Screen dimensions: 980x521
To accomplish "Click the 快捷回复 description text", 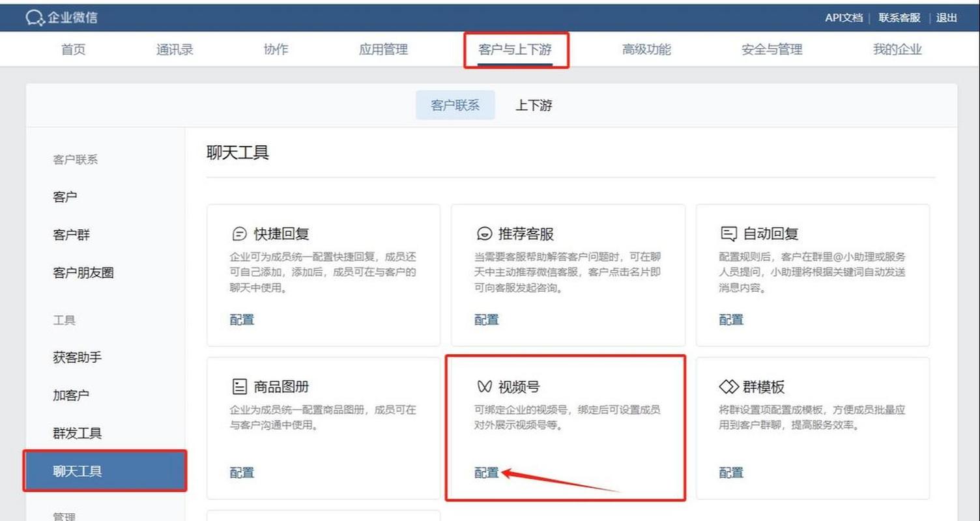I will tap(323, 272).
